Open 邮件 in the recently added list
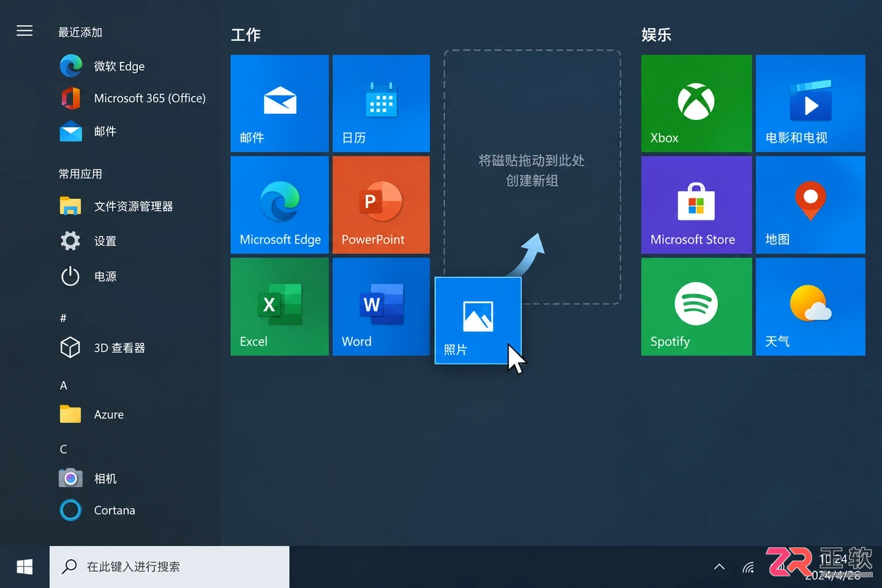Screen dimensions: 882x588 (x=88, y=131)
